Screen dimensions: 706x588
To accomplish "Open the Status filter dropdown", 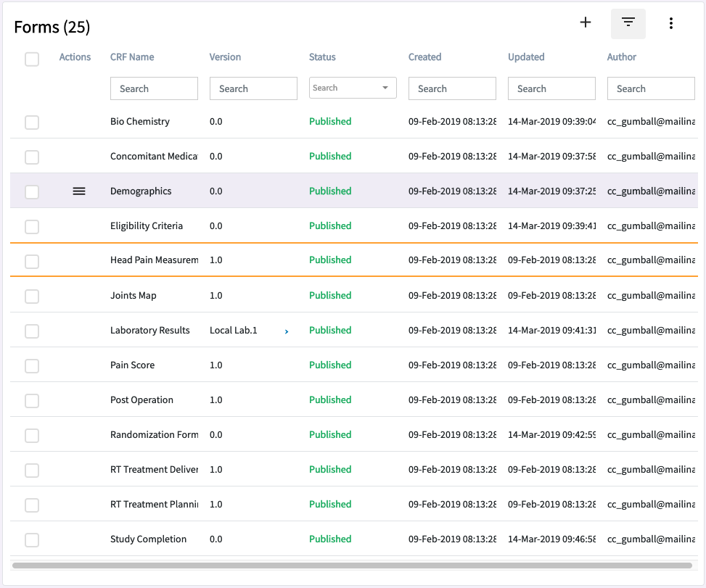I will pos(353,88).
